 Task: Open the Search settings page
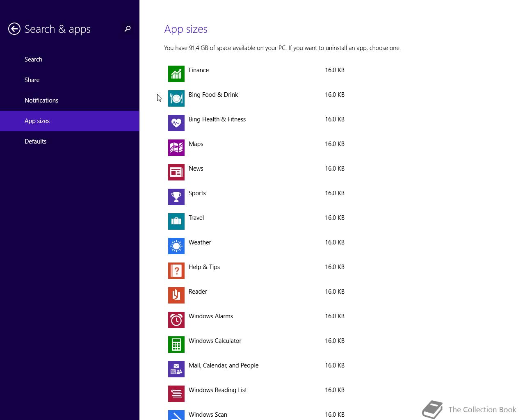70,59
